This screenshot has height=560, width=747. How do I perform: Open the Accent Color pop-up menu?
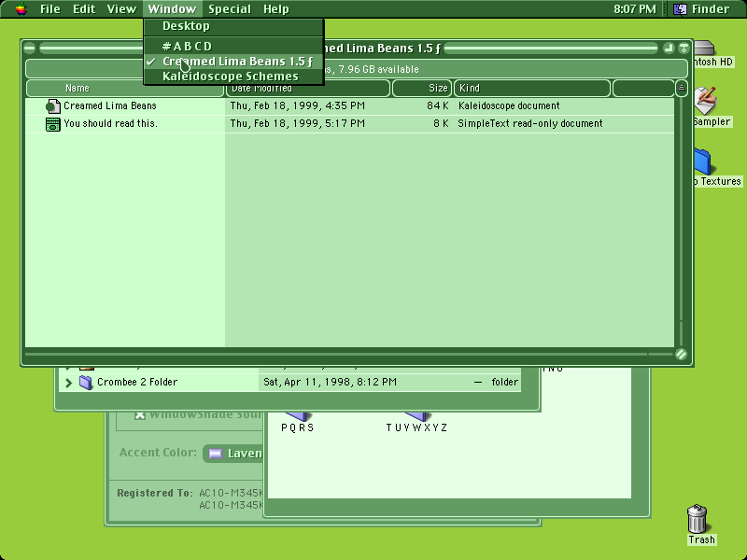coord(233,454)
